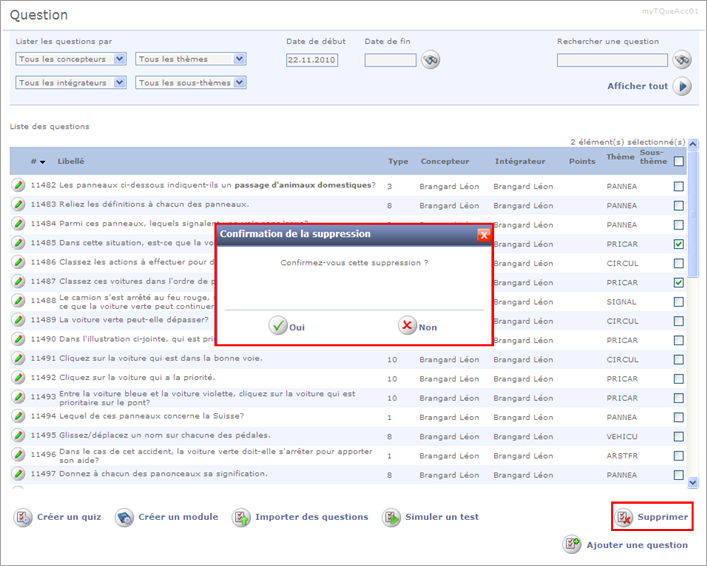Click the Créer un module icon

click(x=124, y=517)
